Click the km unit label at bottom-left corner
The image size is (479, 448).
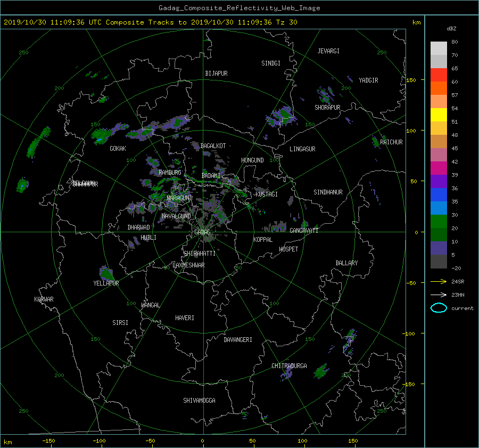click(7, 442)
